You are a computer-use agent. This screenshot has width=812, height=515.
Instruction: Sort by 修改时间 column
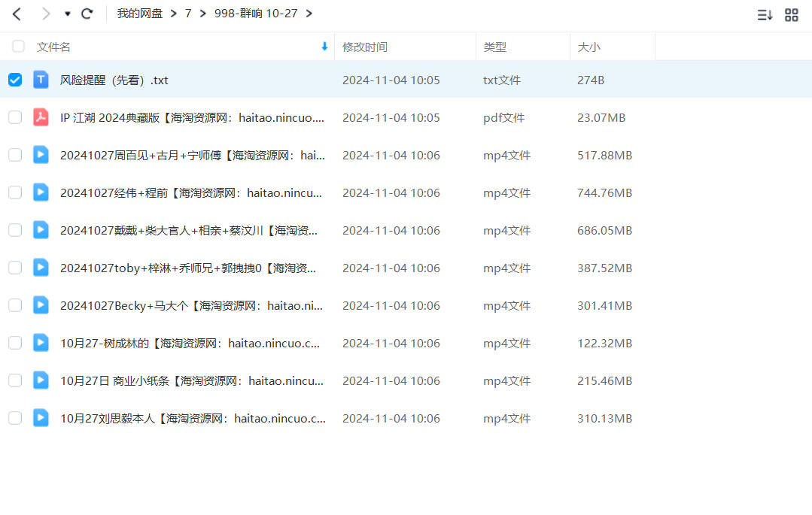[x=364, y=47]
